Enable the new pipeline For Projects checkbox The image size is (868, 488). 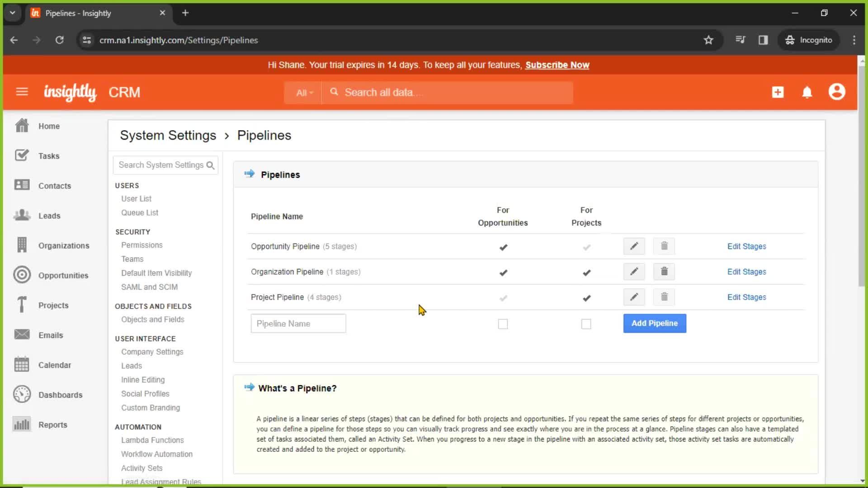coord(586,324)
